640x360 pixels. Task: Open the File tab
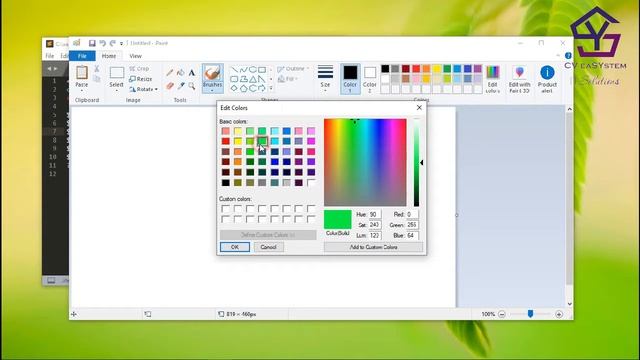point(82,56)
